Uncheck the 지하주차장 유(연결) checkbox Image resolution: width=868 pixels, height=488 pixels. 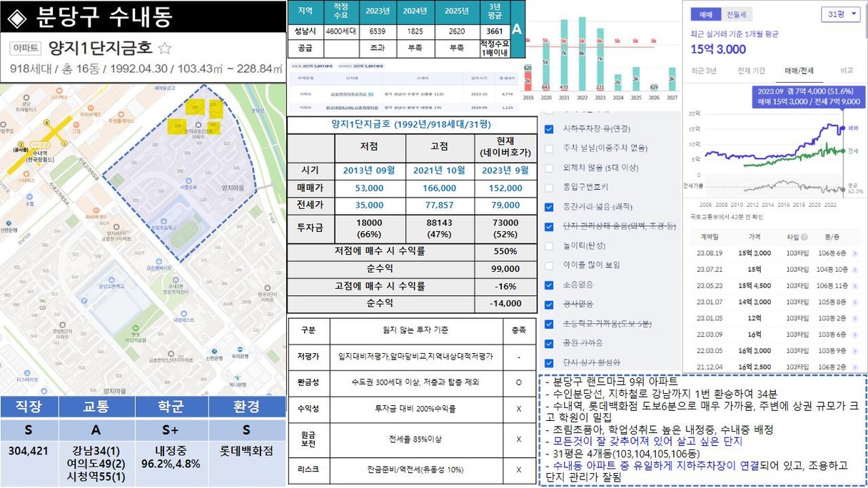pyautogui.click(x=549, y=129)
